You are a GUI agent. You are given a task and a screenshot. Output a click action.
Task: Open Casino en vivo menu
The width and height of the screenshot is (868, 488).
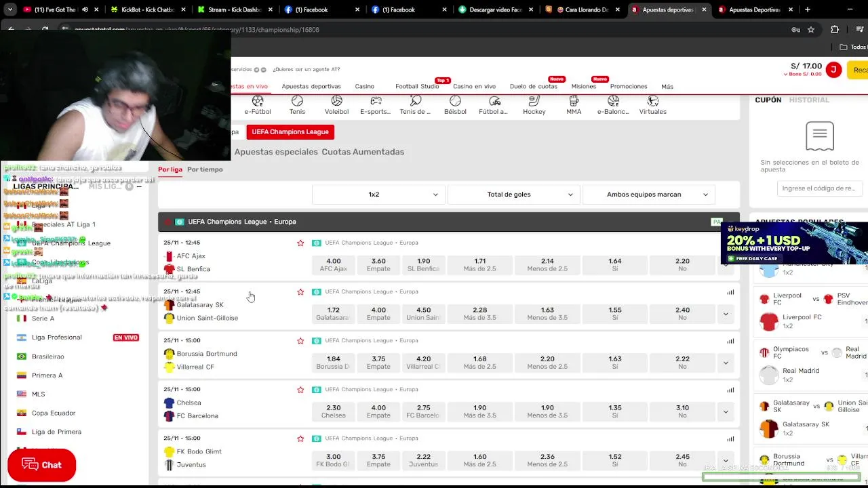point(474,87)
